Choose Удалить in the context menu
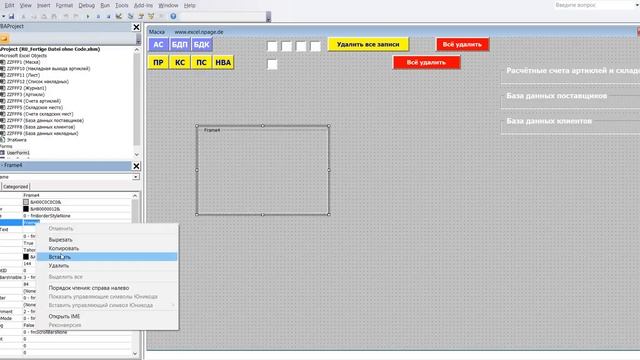The image size is (640, 360). (x=107, y=265)
